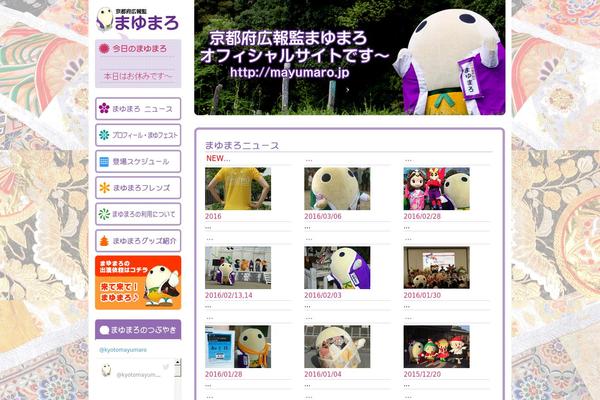The width and height of the screenshot is (600, 400).
Task: Click the まゆまろ site logo
Action: pos(138,19)
